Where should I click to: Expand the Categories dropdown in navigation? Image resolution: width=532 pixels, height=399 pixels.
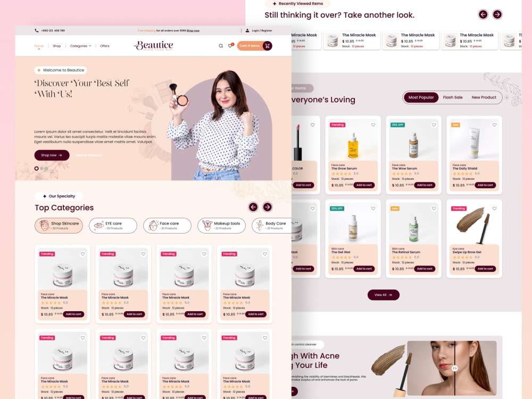[x=80, y=46]
